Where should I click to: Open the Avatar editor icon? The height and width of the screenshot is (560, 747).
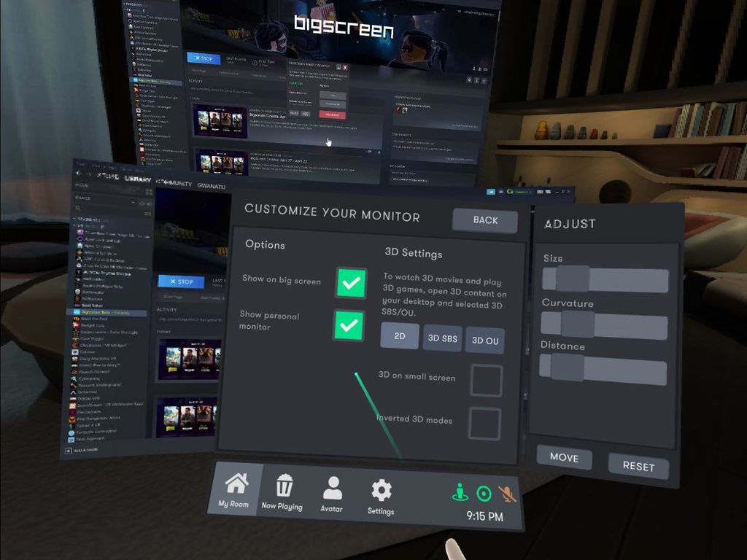click(332, 494)
